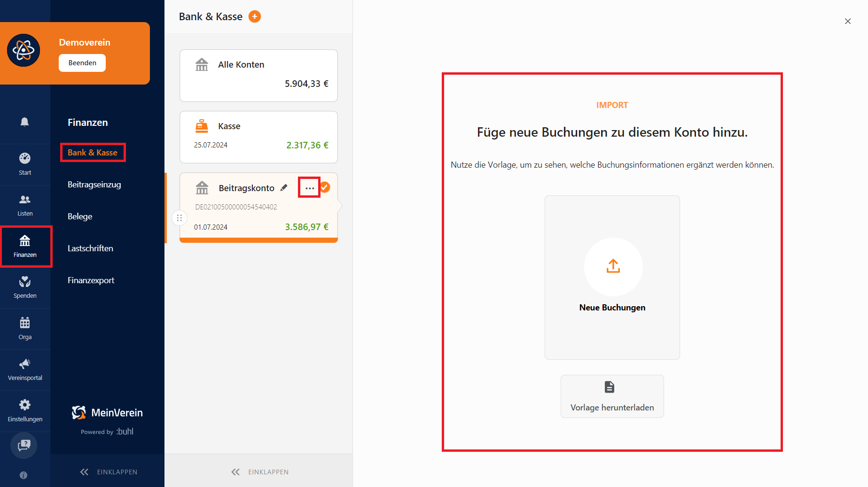Screen dimensions: 868x487
Task: Click the Neue Buchungen upload tile
Action: pyautogui.click(x=612, y=278)
